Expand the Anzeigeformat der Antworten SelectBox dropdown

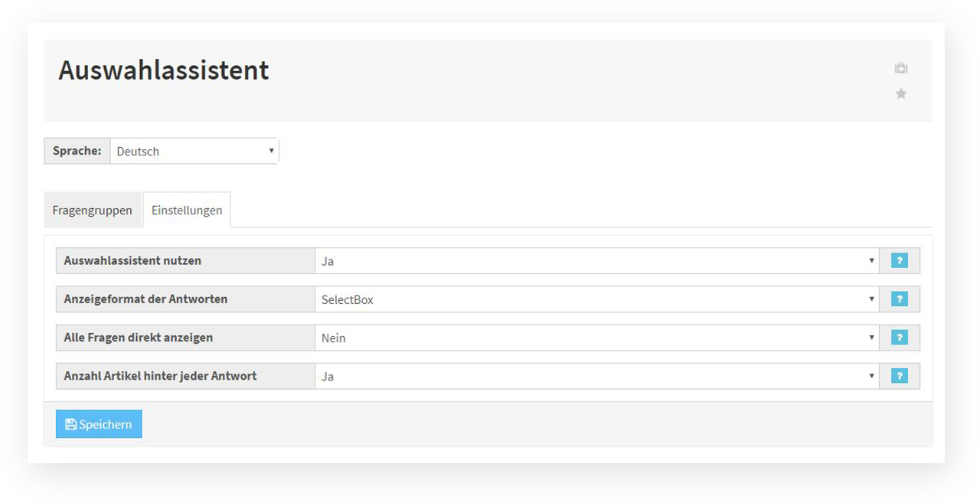[x=597, y=299]
